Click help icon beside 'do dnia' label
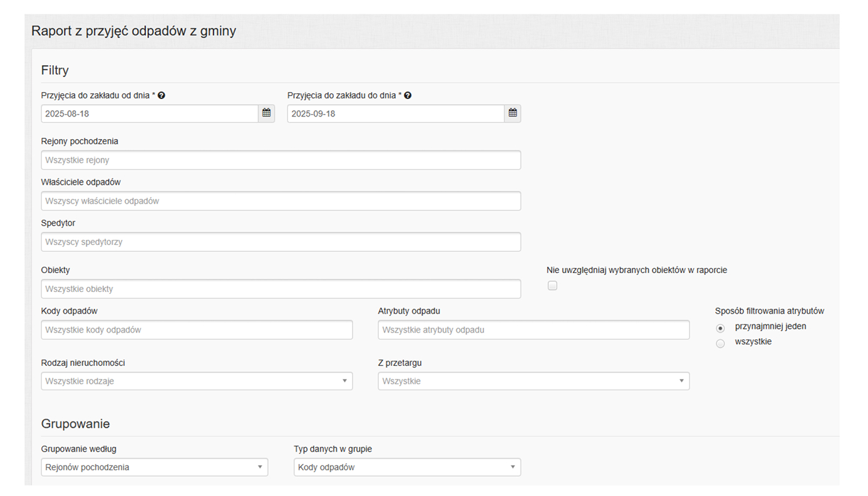This screenshot has height=496, width=868. pyautogui.click(x=408, y=96)
